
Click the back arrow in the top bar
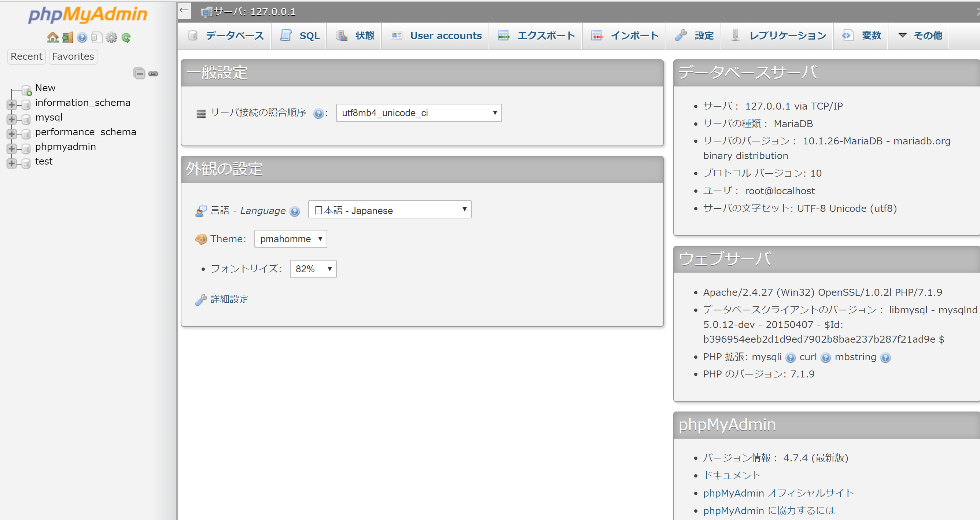(184, 10)
